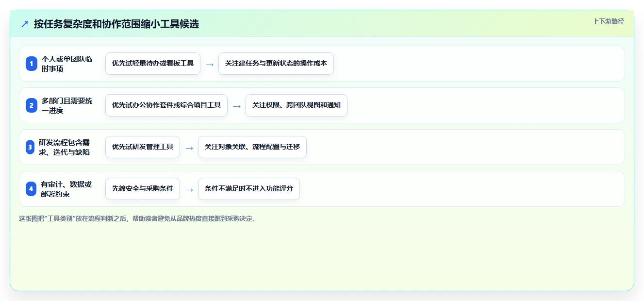Click the 优先试轻量待办或看板工具 box
The height and width of the screenshot is (301, 644).
point(153,64)
